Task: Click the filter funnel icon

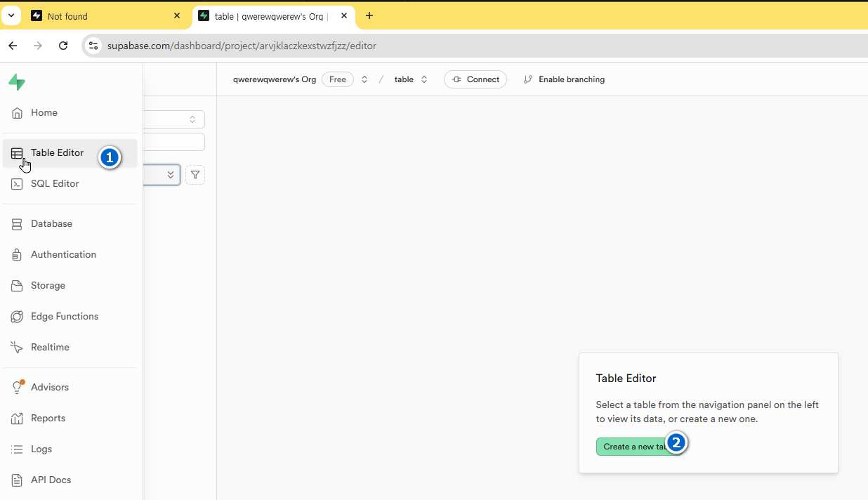Action: point(195,175)
